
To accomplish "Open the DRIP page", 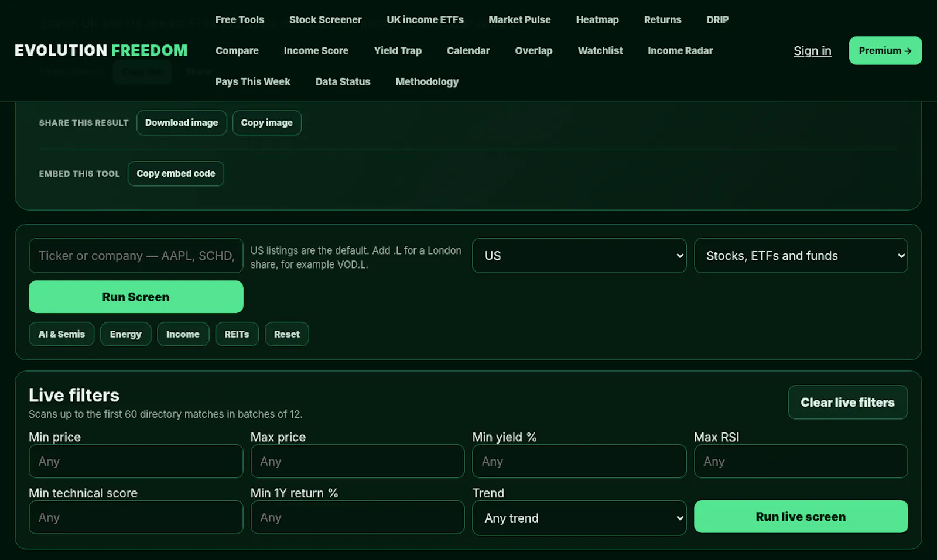I will (x=717, y=20).
